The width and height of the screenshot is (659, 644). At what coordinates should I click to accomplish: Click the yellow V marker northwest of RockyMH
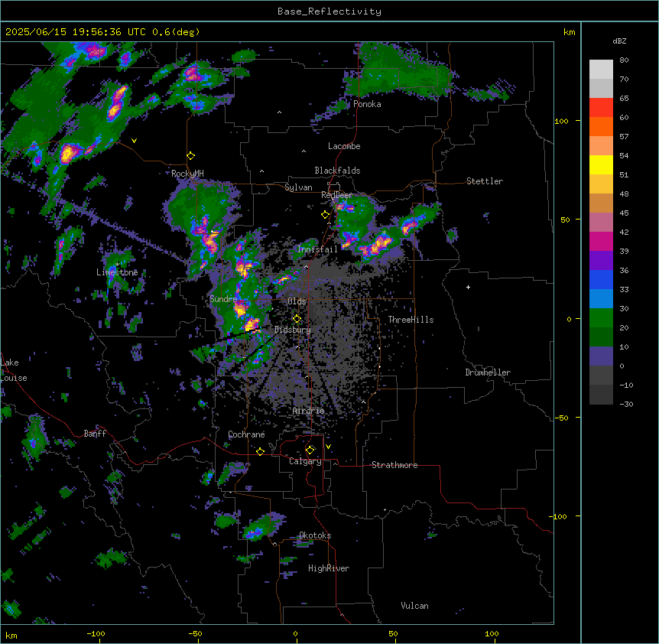click(134, 141)
